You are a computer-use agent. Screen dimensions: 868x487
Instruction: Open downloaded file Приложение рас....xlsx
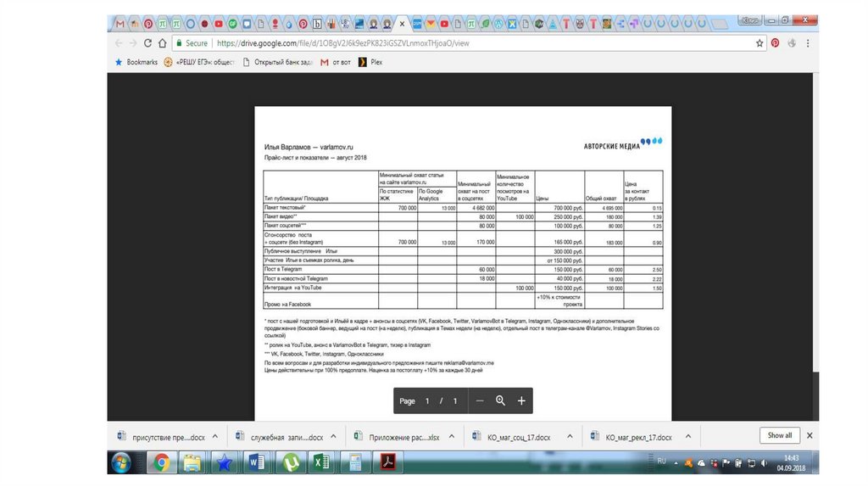tap(398, 437)
